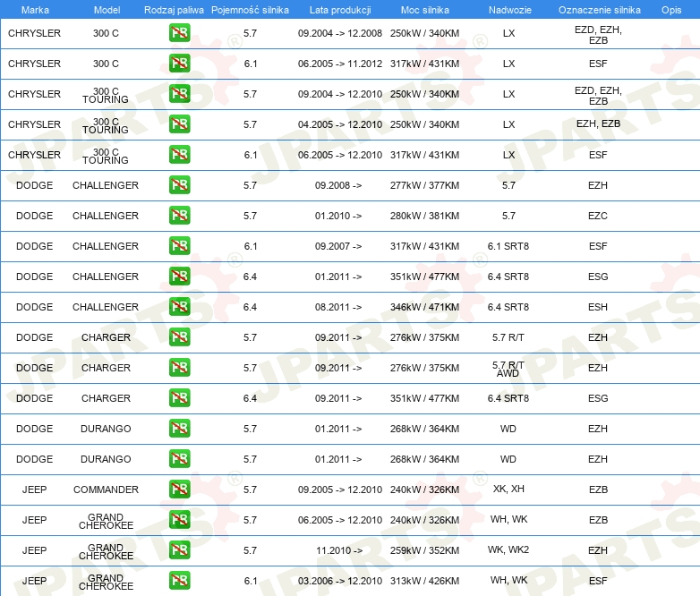Click the Moc silnika column header
The height and width of the screenshot is (596, 700).
click(424, 9)
